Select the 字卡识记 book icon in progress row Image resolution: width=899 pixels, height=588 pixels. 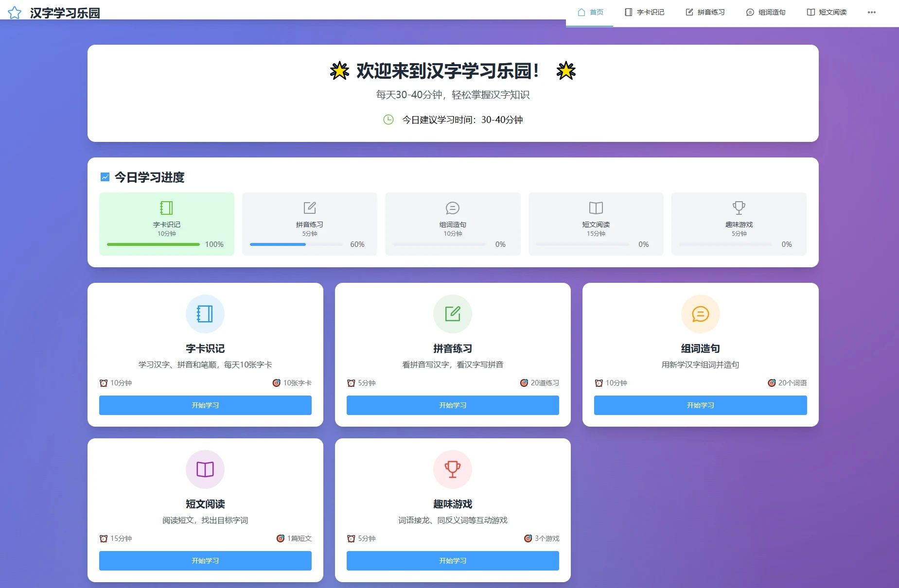click(x=166, y=208)
